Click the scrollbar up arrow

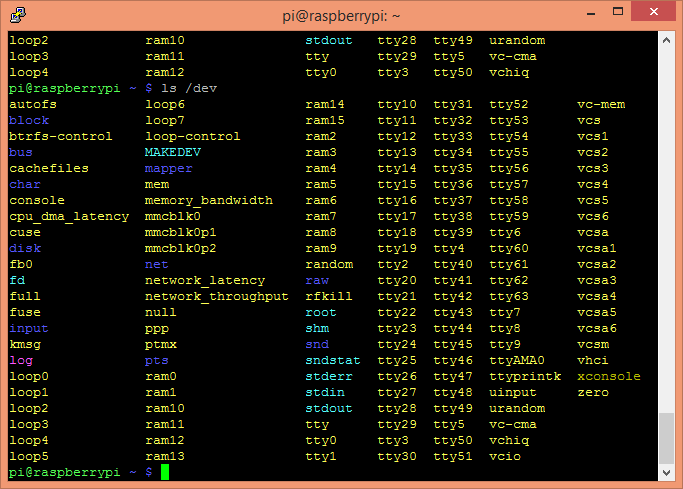click(x=666, y=40)
